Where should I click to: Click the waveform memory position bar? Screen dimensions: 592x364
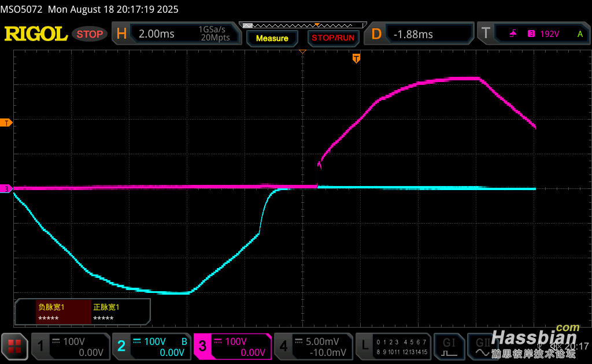pos(304,25)
